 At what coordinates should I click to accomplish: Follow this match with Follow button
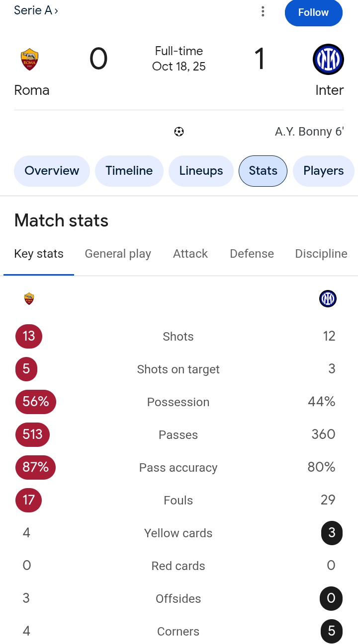click(313, 12)
